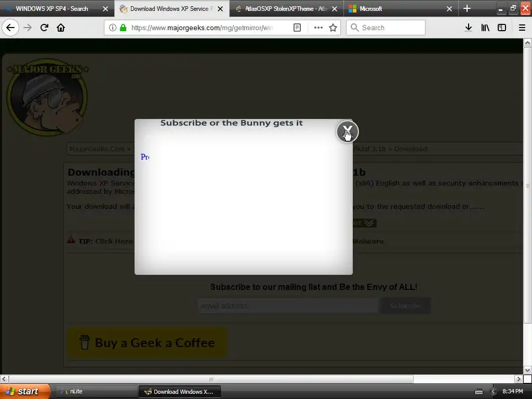Open the Library icon in toolbar
532x399 pixels.
coord(486,28)
